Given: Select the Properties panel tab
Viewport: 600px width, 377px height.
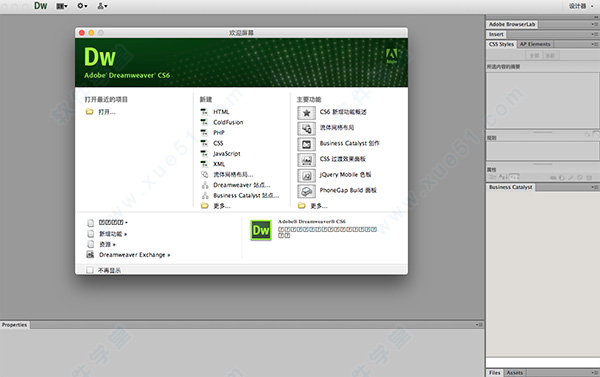Looking at the screenshot, I should 15,325.
